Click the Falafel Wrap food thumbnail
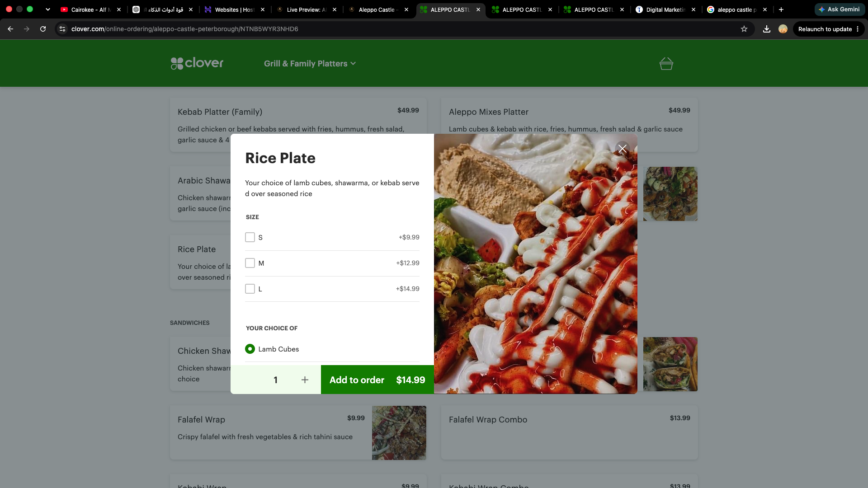Viewport: 868px width, 488px height. pos(399,433)
